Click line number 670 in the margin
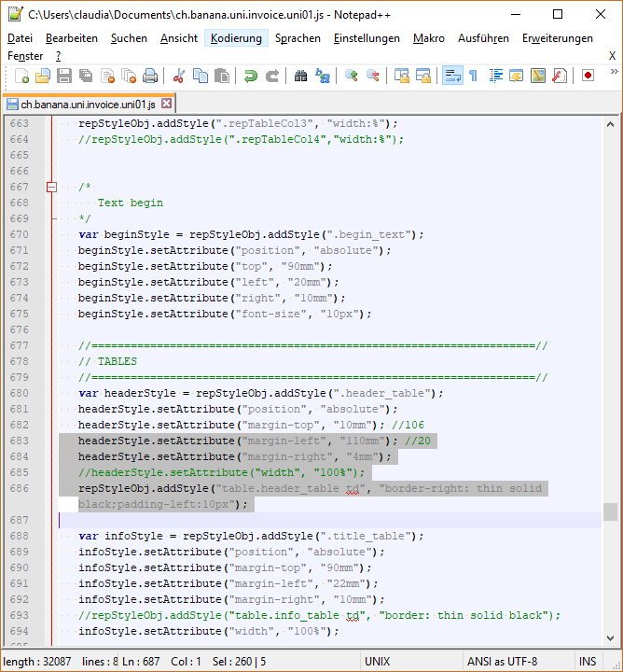The width and height of the screenshot is (623, 672). pyautogui.click(x=20, y=234)
